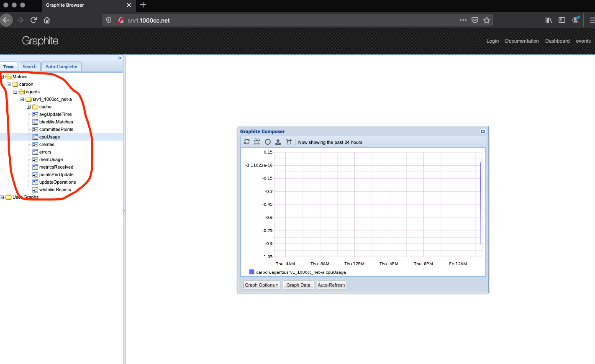Select the pointsPerUpdate metric
The height and width of the screenshot is (364, 595).
point(56,175)
